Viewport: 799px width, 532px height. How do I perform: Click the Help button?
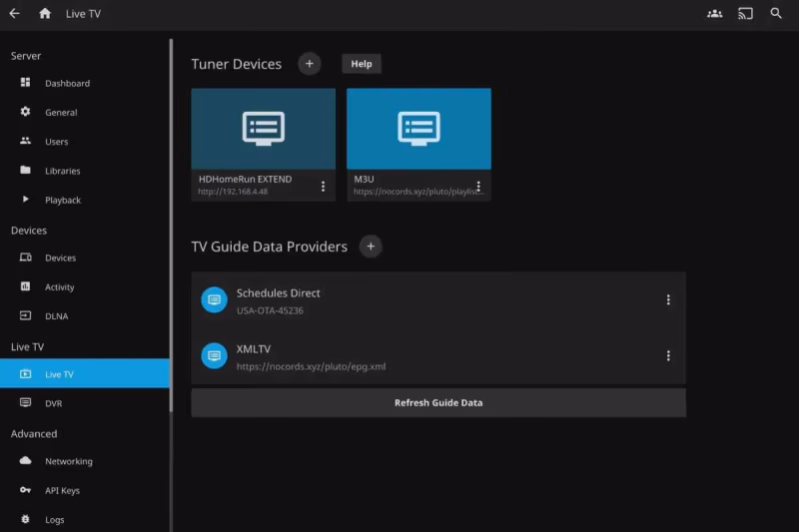(362, 64)
